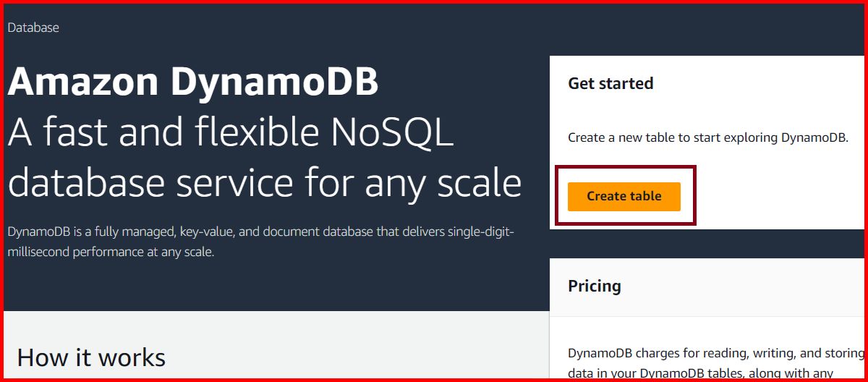The width and height of the screenshot is (868, 382).
Task: Click the Create table button
Action: [624, 196]
